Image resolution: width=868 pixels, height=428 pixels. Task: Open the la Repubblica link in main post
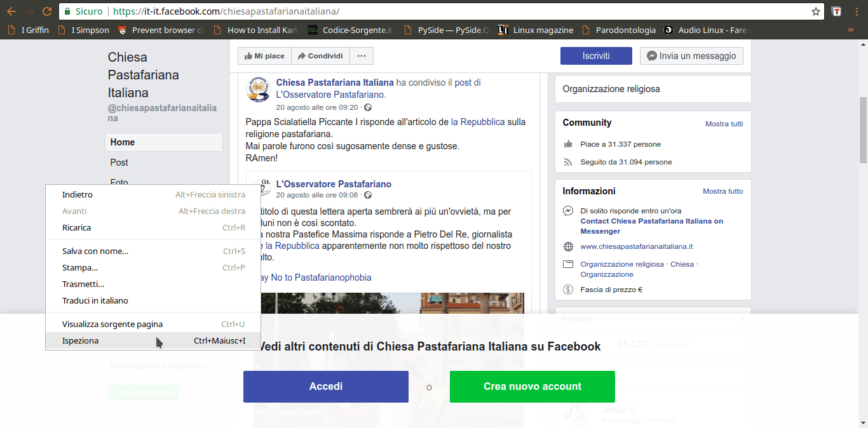pos(478,122)
